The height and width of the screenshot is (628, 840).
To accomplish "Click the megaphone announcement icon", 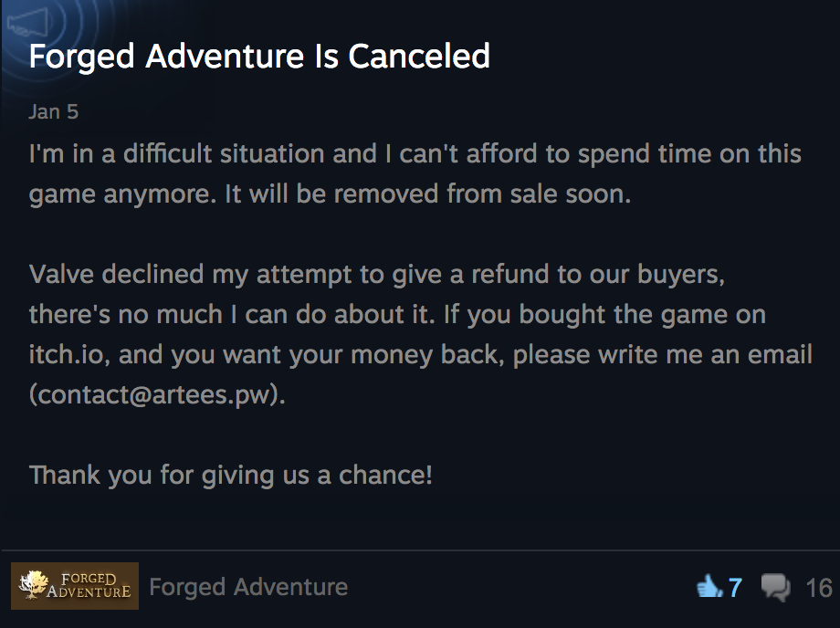I will (28, 22).
